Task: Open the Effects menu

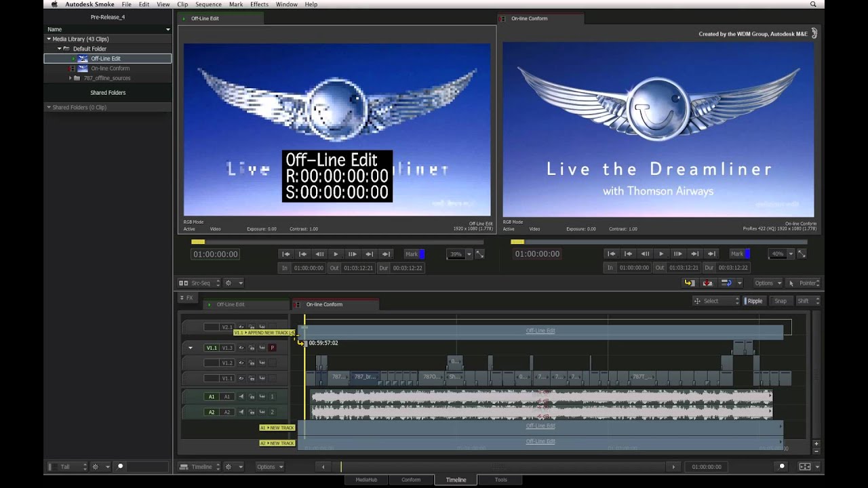Action: tap(259, 4)
